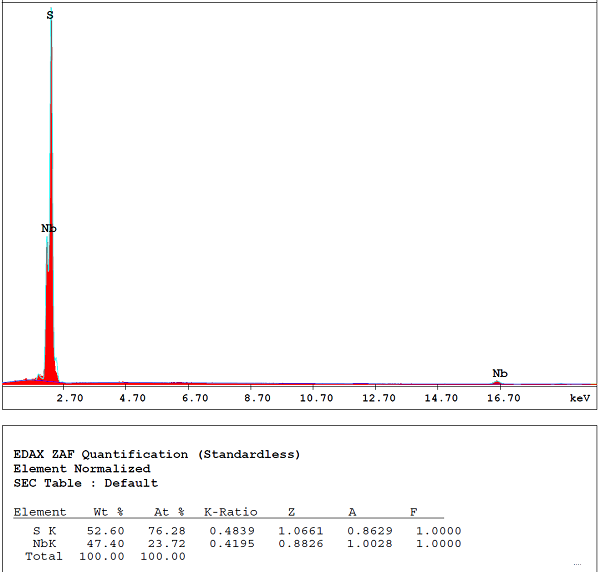Image resolution: width=600 pixels, height=572 pixels.
Task: Click the Element Normalized line
Action: 82,469
